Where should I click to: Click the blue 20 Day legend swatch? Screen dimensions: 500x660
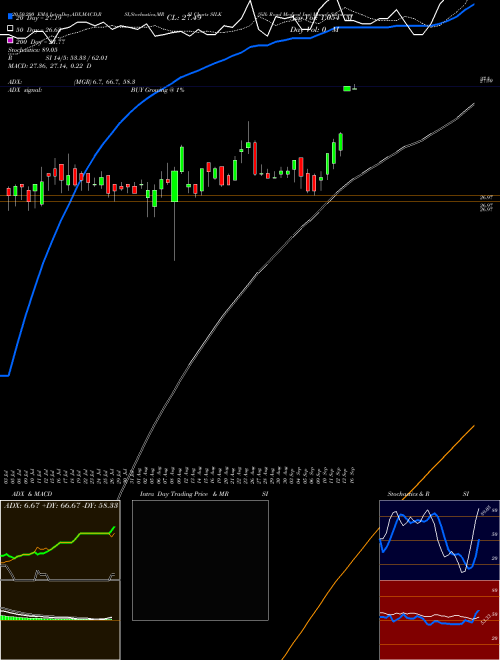[x=11, y=17]
